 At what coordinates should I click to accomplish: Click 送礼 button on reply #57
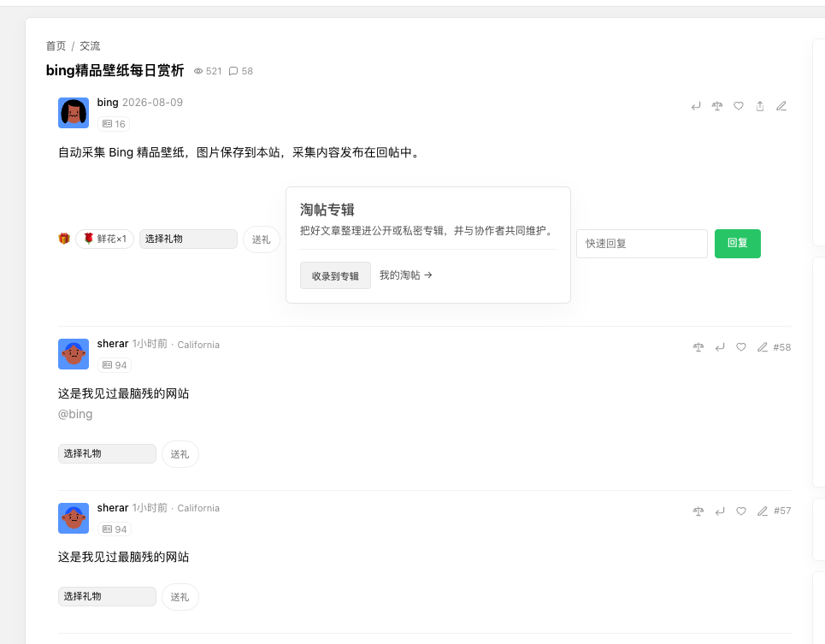180,597
